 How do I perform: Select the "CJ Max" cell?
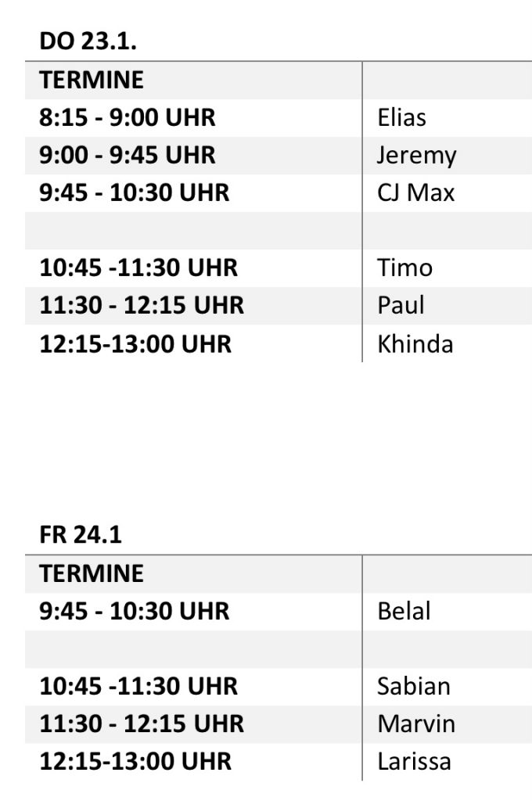415,193
